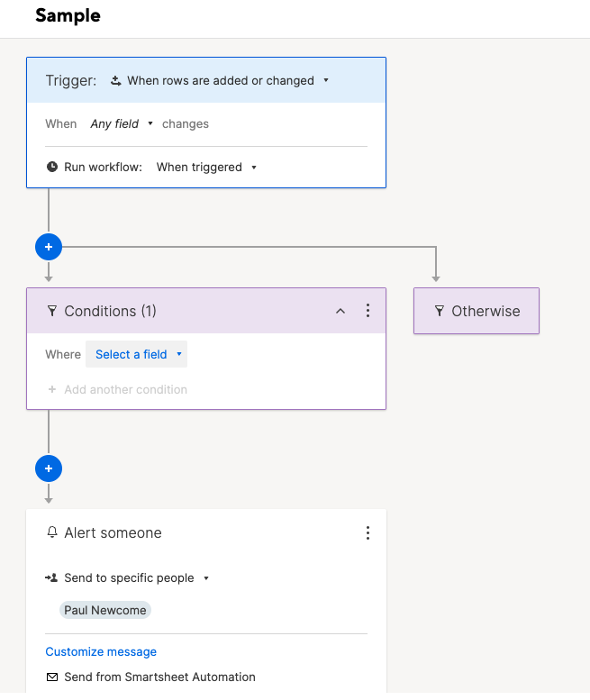Click the plus button below the Trigger block
The width and height of the screenshot is (590, 700).
pyautogui.click(x=49, y=247)
